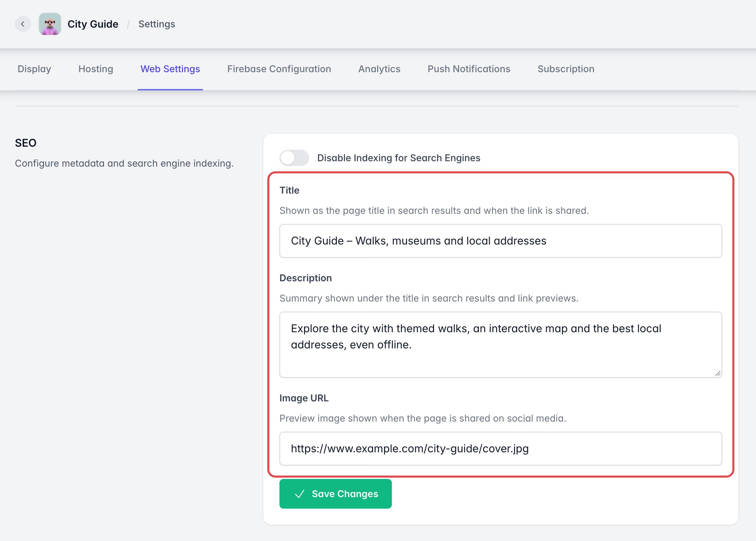This screenshot has width=756, height=541.
Task: Click the Image URL field label
Action: [304, 398]
